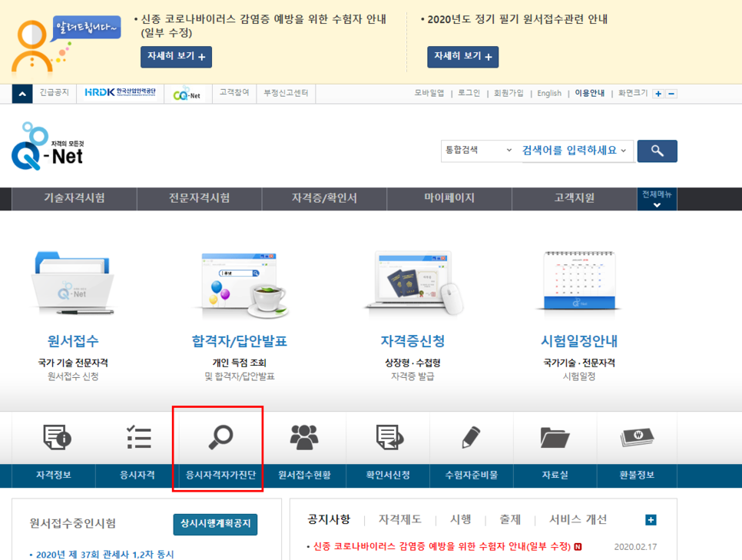The image size is (742, 560).
Task: Expand the 전체메뉴 full menu
Action: tap(657, 199)
